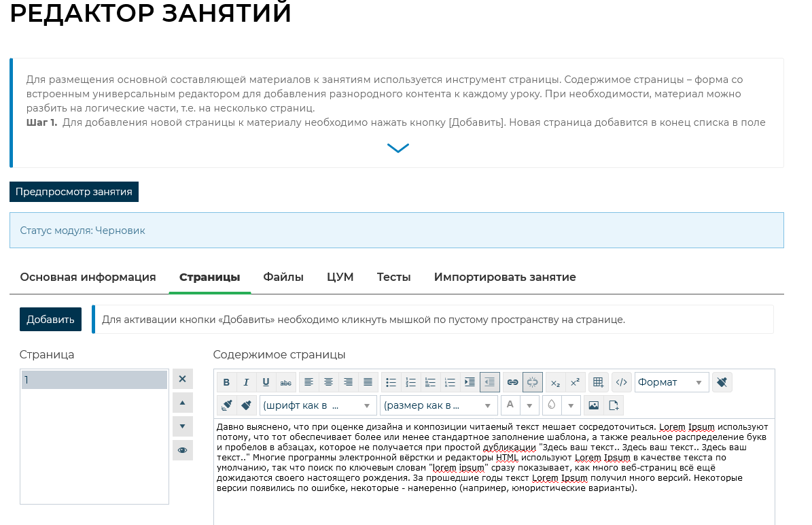Click the Предпросмотр занятия button

[x=74, y=192]
